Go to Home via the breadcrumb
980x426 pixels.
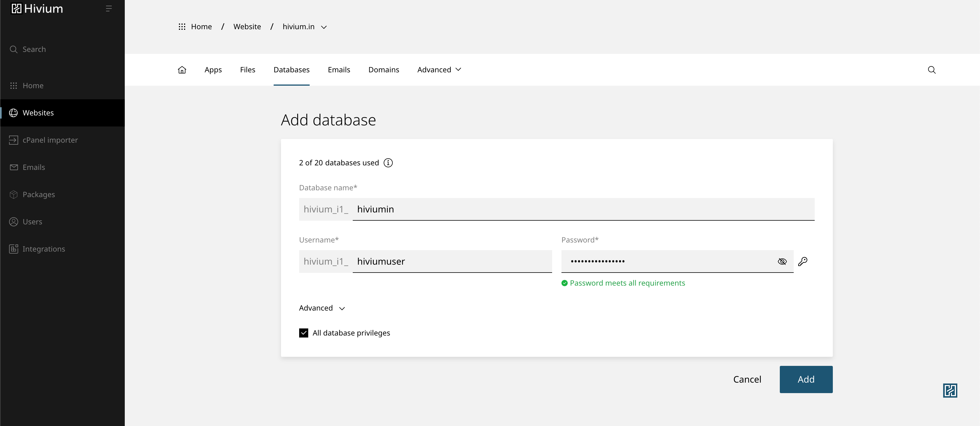(201, 27)
